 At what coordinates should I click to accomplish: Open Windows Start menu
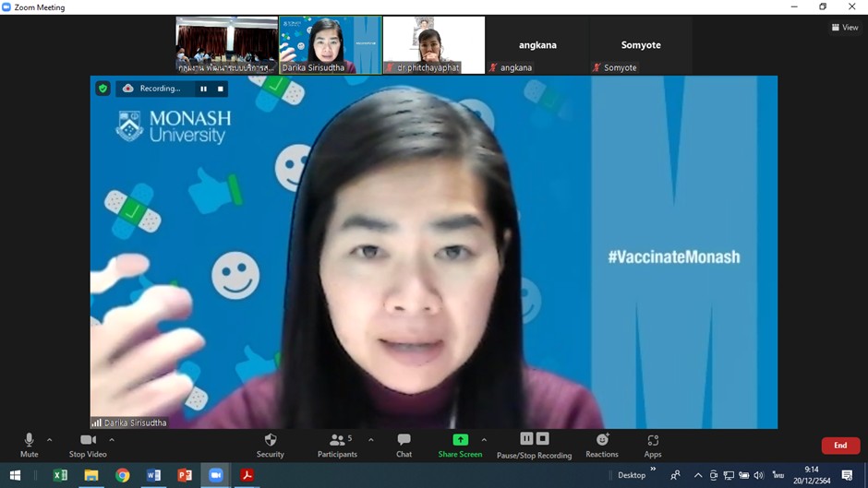click(15, 475)
